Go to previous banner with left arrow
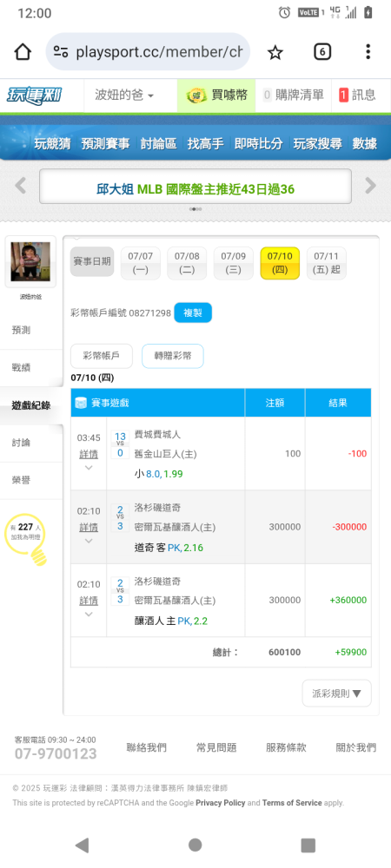The image size is (391, 868). pyautogui.click(x=21, y=186)
